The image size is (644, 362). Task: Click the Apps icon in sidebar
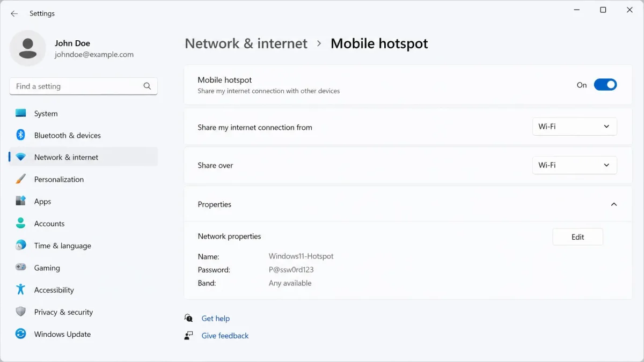[20, 201]
